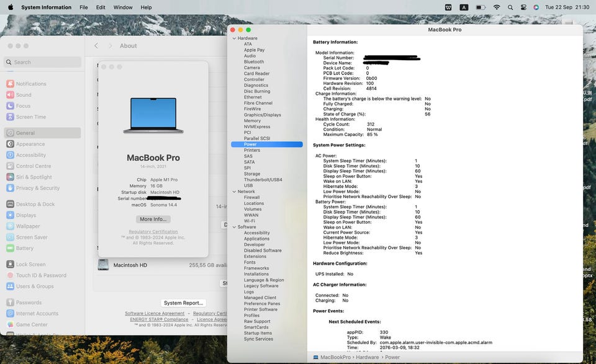Check the battery status icon in menu bar
This screenshot has height=364, width=596.
[x=481, y=7]
